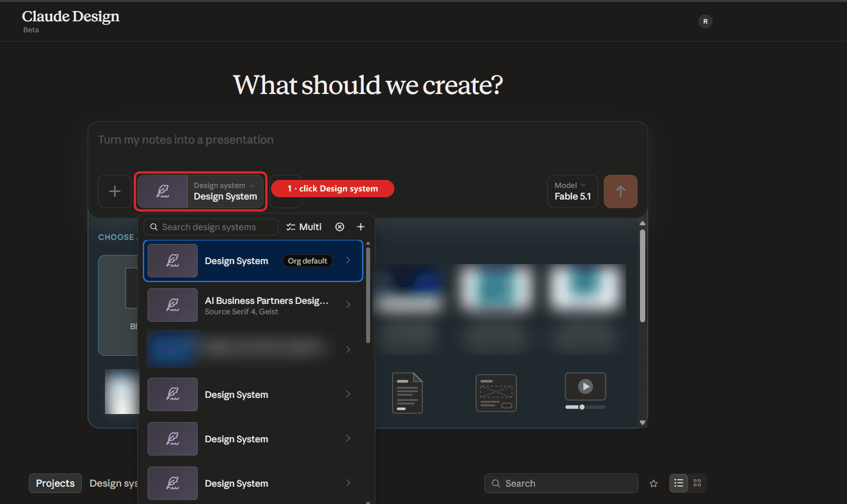This screenshot has width=847, height=504.
Task: Click the circled X clear icon
Action: 340,227
